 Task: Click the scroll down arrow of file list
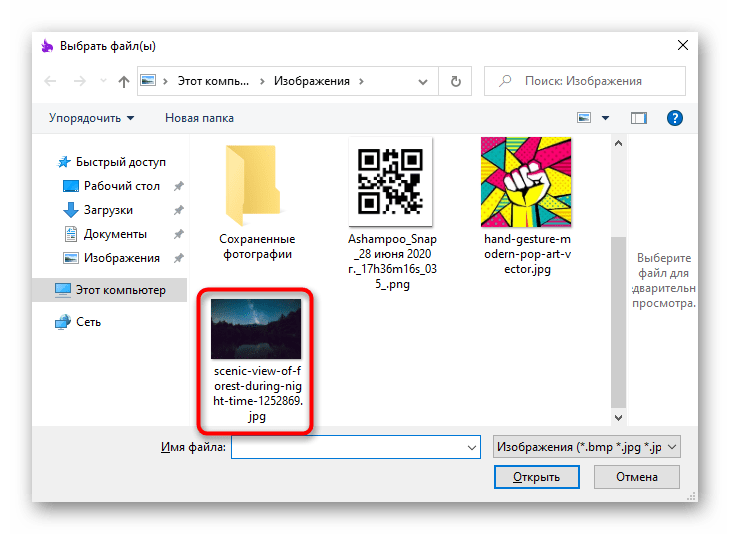click(618, 418)
